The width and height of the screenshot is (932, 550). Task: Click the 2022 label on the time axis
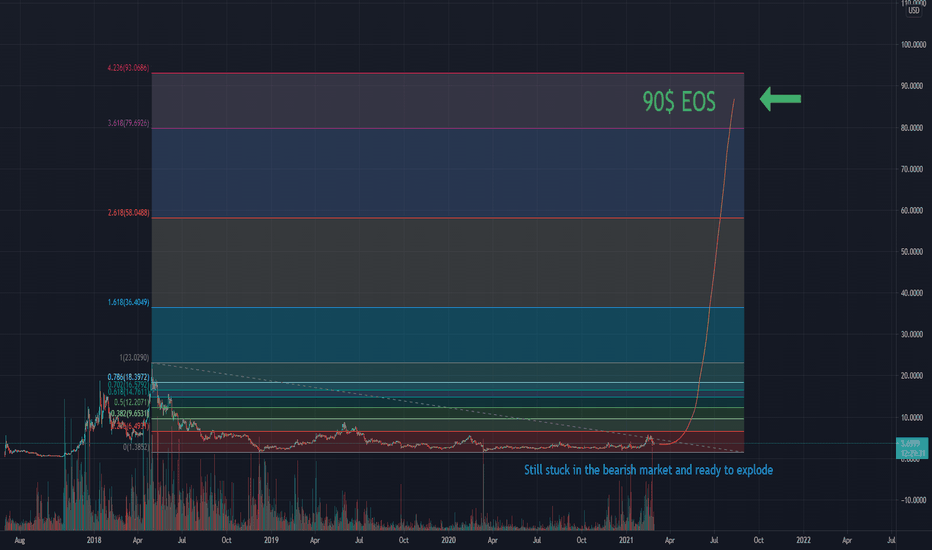point(803,540)
